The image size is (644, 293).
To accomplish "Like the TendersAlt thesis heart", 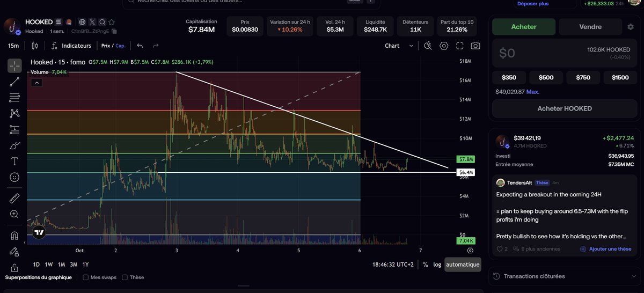I will 499,249.
